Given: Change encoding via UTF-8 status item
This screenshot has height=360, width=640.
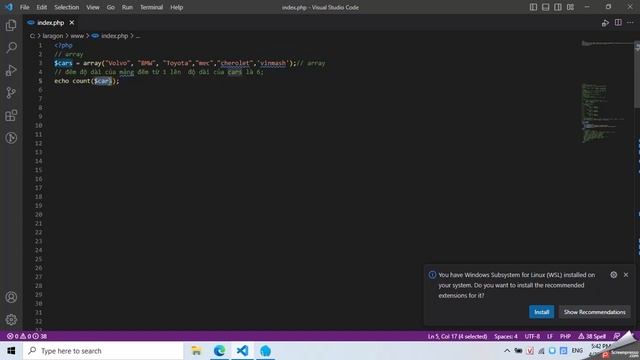Looking at the screenshot, I should (532, 336).
